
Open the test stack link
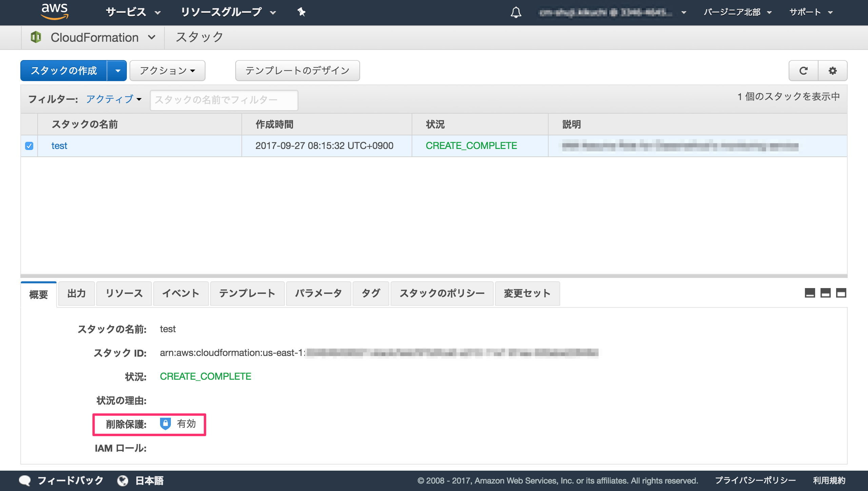59,146
